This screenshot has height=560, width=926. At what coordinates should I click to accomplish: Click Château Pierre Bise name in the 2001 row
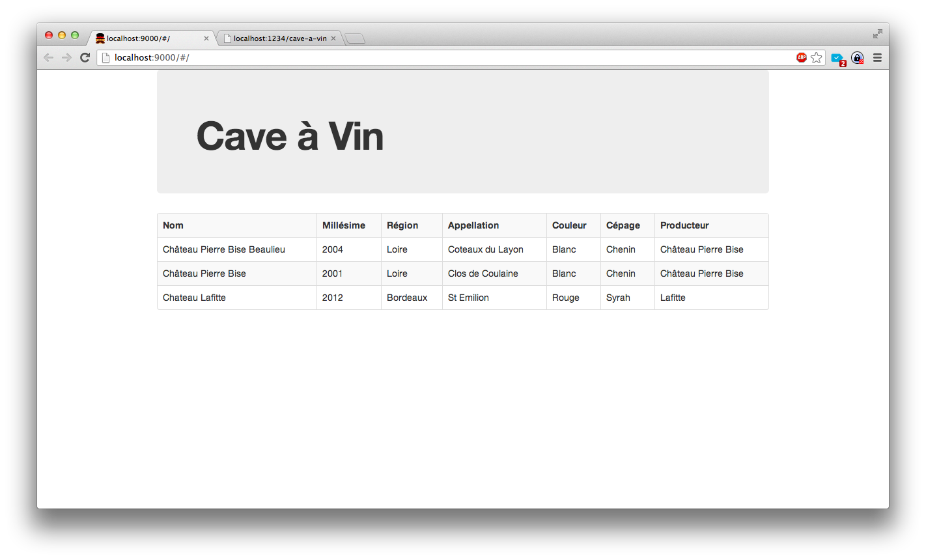237,273
